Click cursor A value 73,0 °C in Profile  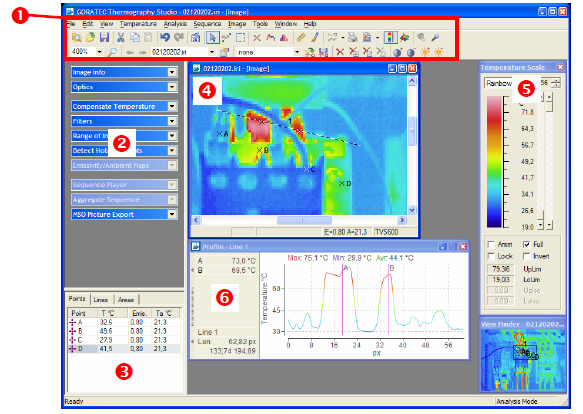click(243, 261)
